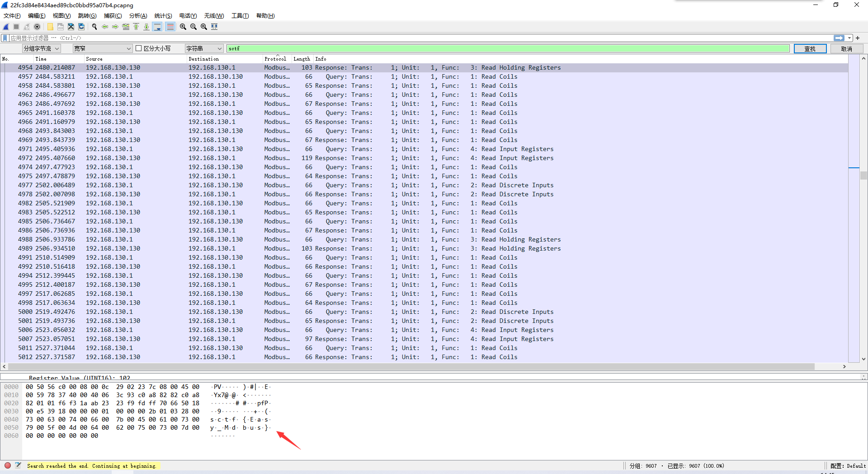Open the 编辑(E) menu
The image size is (868, 474).
pos(37,16)
